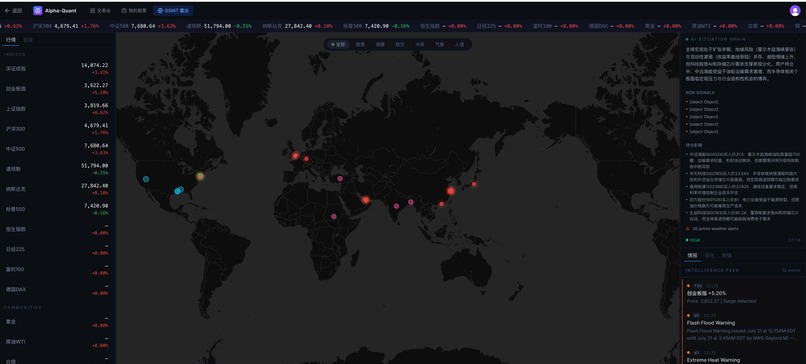806x364 pixels.
Task: Open the 创业板指 +5.20% feed item
Action: coord(743,293)
